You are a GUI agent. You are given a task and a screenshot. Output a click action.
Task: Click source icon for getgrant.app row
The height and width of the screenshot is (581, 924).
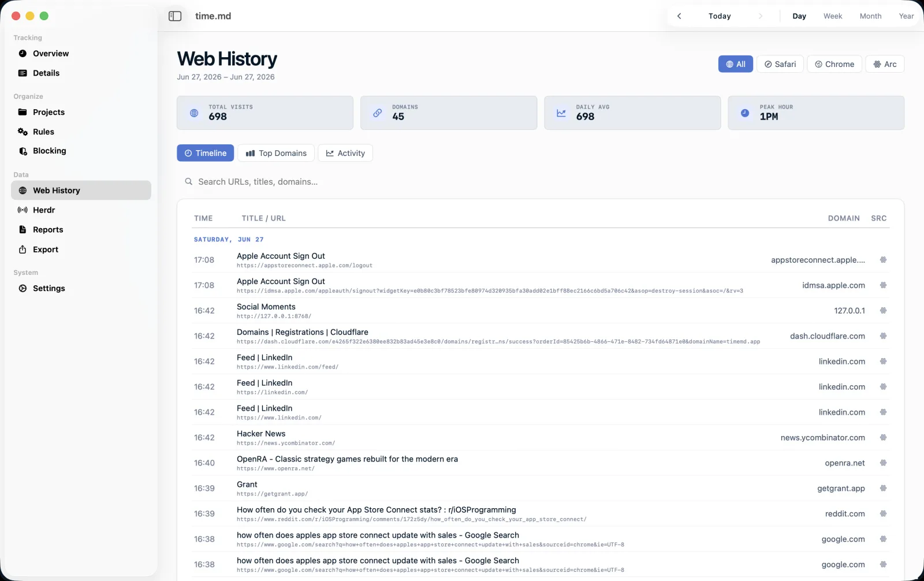883,489
